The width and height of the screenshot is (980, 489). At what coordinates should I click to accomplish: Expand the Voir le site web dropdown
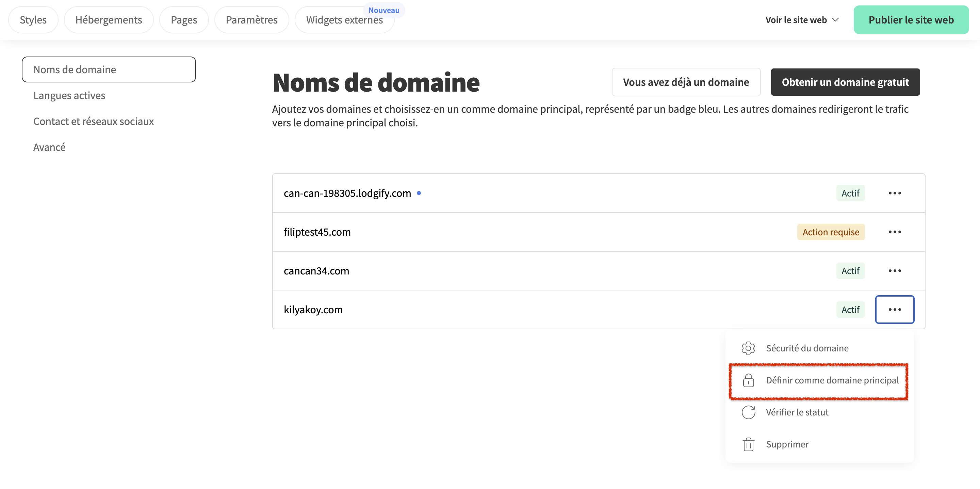[x=802, y=20]
